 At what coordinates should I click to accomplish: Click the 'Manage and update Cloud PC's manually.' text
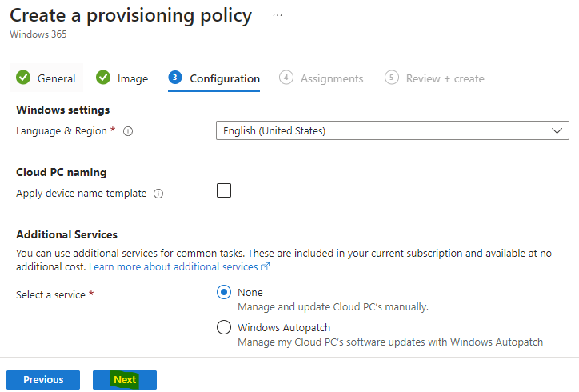(333, 307)
